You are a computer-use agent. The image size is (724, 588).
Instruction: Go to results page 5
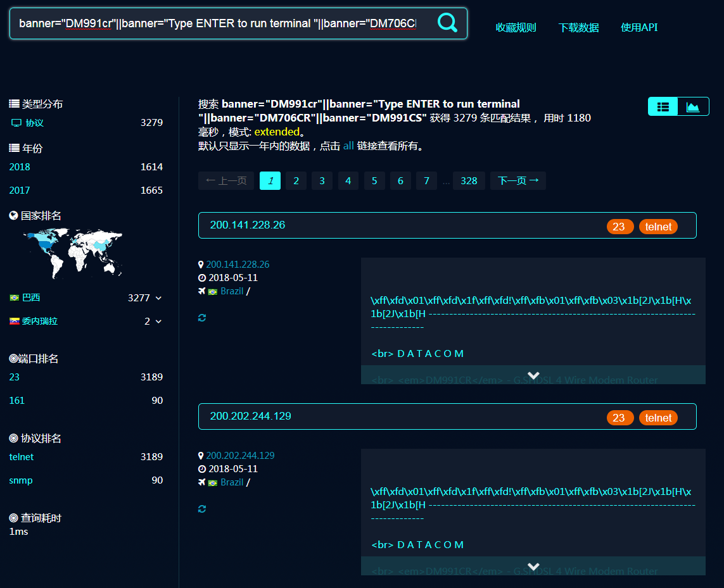pyautogui.click(x=374, y=180)
